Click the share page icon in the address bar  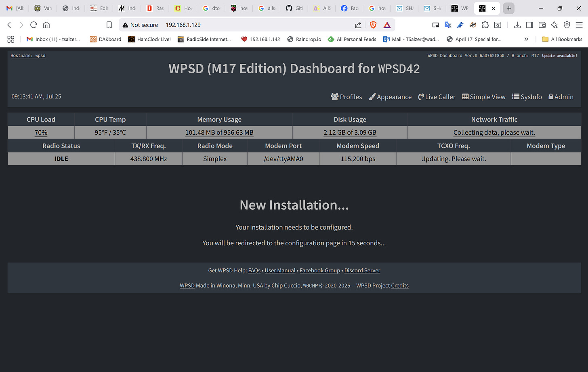click(358, 25)
